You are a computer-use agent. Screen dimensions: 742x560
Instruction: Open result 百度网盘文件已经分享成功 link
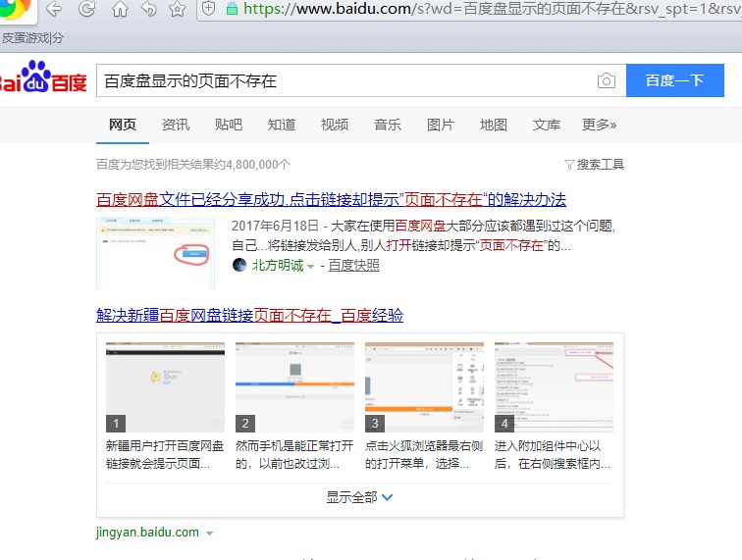[332, 200]
